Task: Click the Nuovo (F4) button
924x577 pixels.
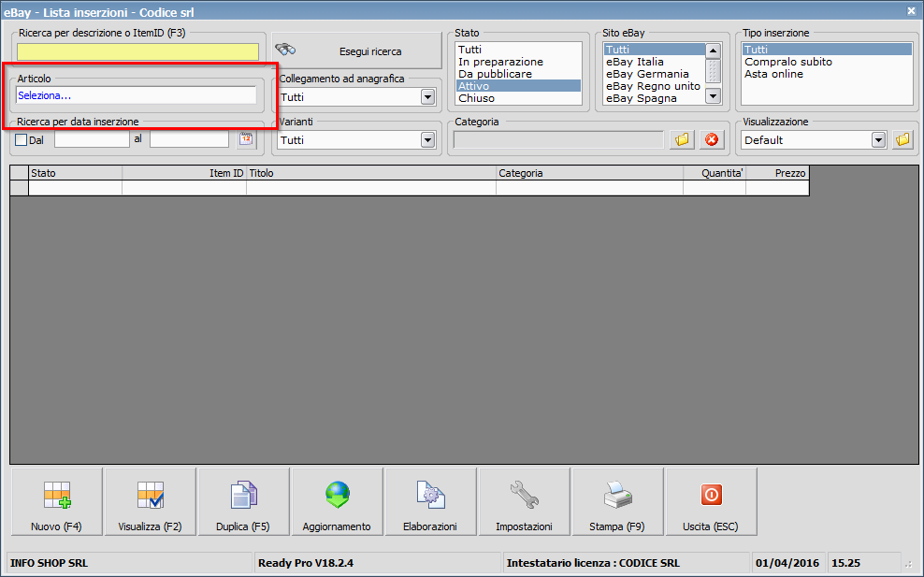Action: pos(56,501)
